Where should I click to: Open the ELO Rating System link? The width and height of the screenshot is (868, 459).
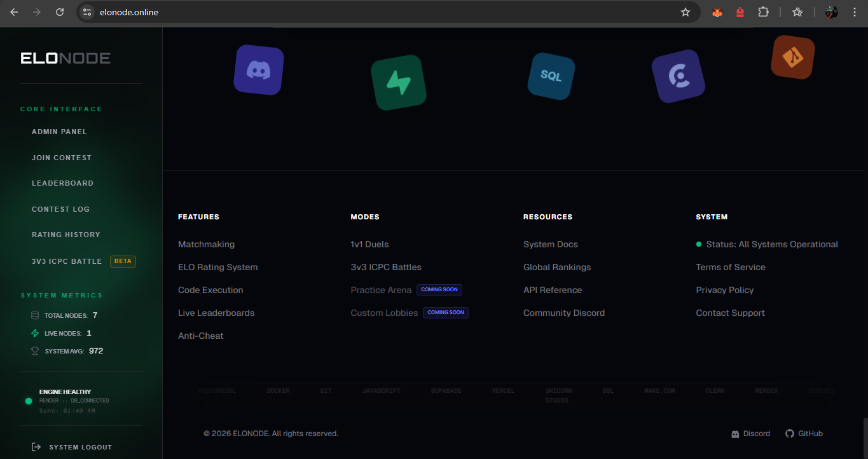(x=218, y=267)
